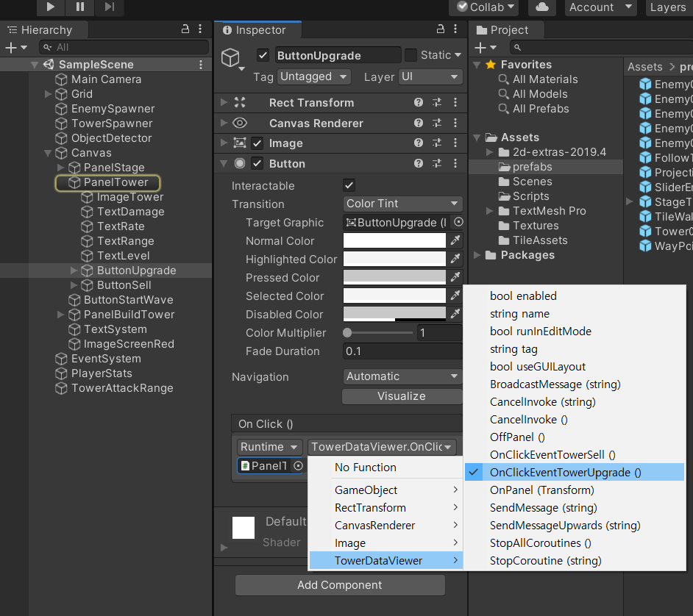Click the Pressed Color swatch
The image size is (693, 616).
[x=395, y=278]
